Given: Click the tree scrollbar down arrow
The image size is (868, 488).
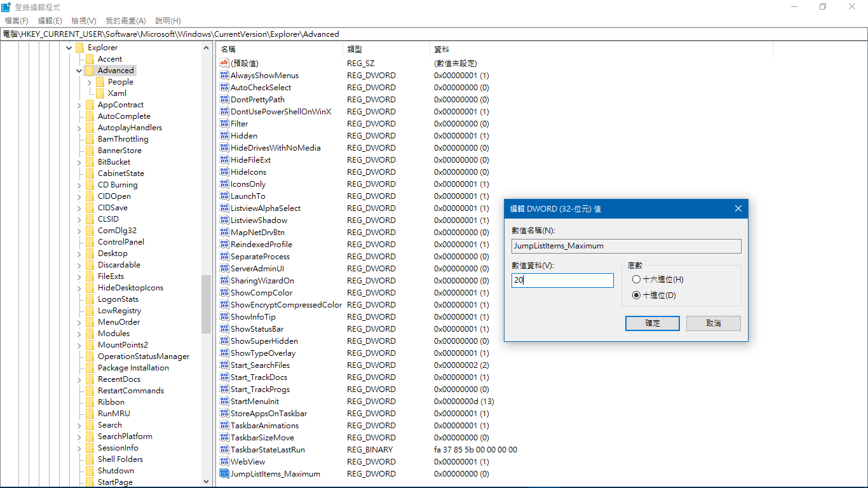Looking at the screenshot, I should point(206,482).
